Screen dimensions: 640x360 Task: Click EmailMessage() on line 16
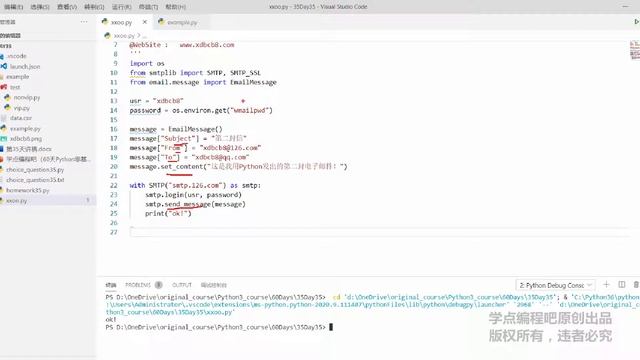195,129
